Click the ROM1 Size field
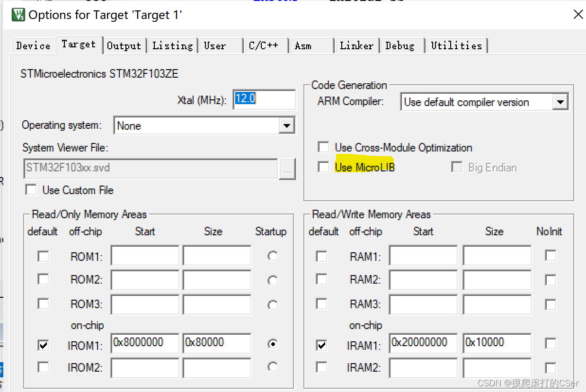The width and height of the screenshot is (586, 392). [217, 256]
